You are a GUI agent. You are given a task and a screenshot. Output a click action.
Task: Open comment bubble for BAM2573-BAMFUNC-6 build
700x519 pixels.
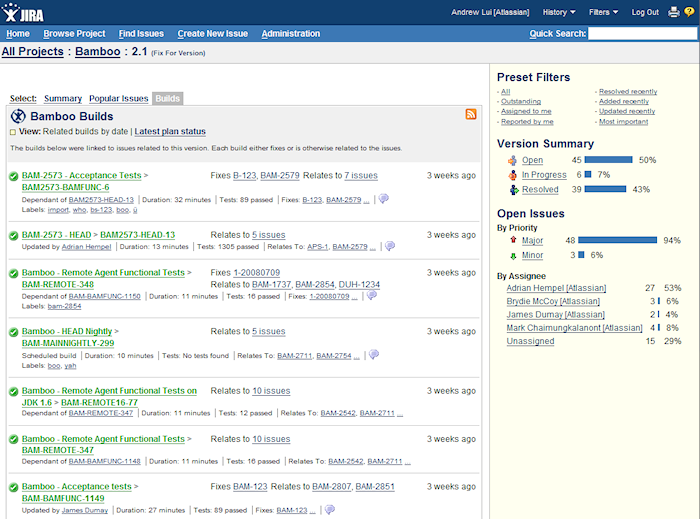(x=383, y=199)
